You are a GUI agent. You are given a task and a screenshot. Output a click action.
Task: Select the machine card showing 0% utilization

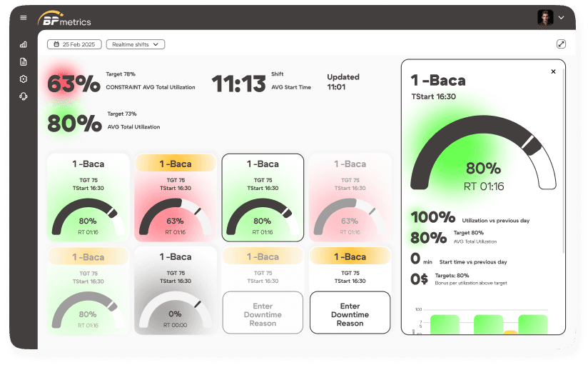tap(175, 289)
